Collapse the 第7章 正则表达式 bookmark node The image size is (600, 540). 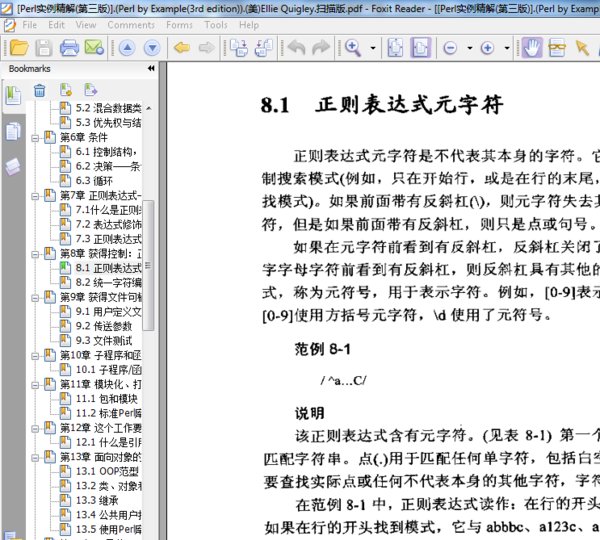(x=35, y=196)
